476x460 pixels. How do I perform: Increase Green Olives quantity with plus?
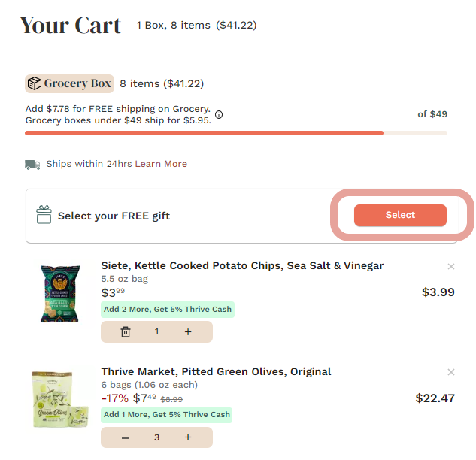point(188,437)
